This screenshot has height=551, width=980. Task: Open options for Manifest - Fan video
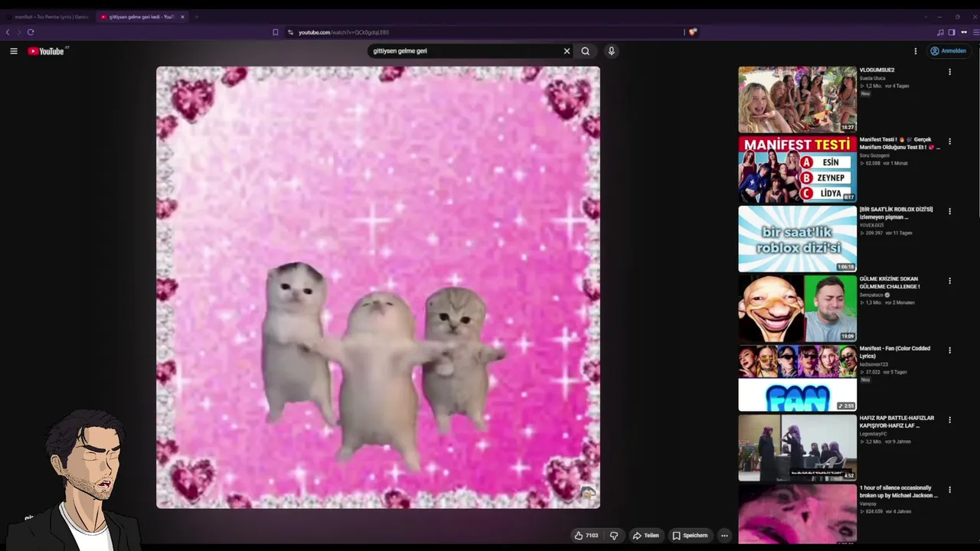point(949,350)
